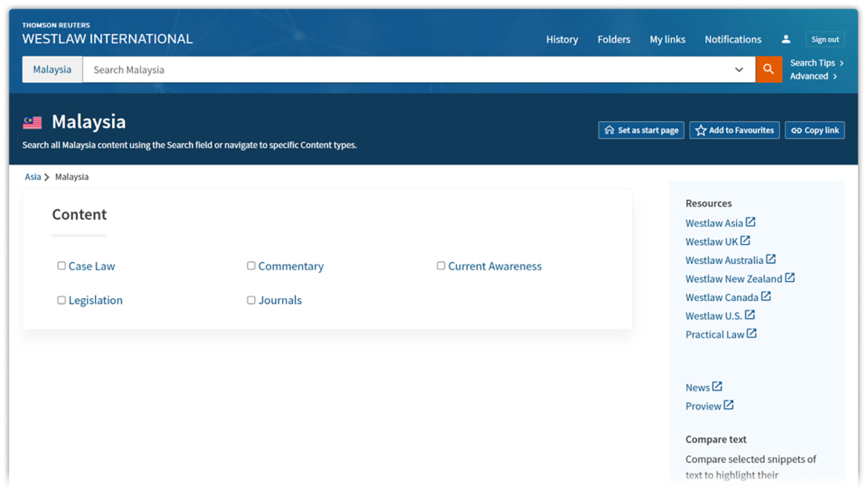This screenshot has width=868, height=488.
Task: Go to Folders in top navigation
Action: [x=614, y=39]
